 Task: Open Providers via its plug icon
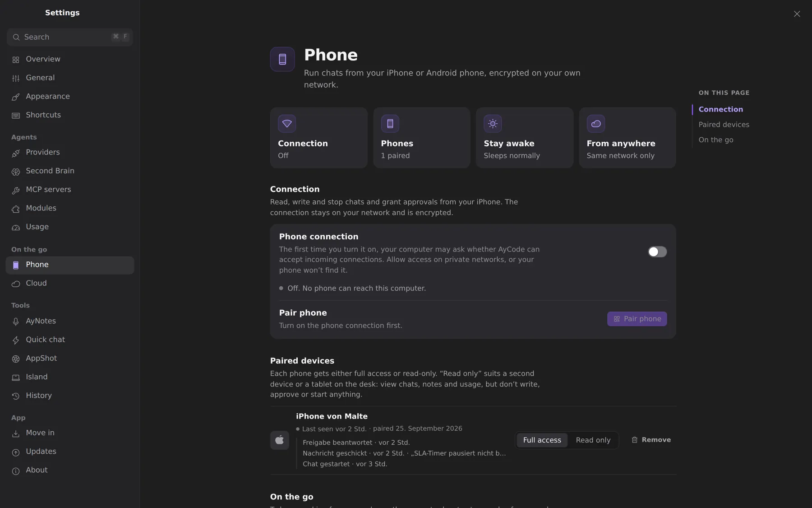click(x=16, y=153)
